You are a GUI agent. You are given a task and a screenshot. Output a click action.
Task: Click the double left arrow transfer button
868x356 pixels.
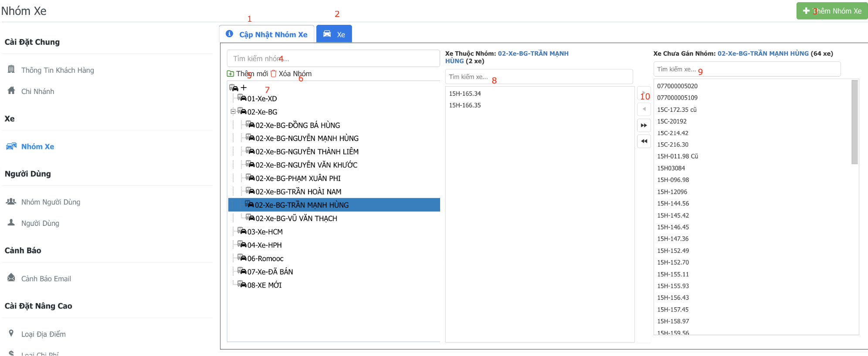pos(644,141)
